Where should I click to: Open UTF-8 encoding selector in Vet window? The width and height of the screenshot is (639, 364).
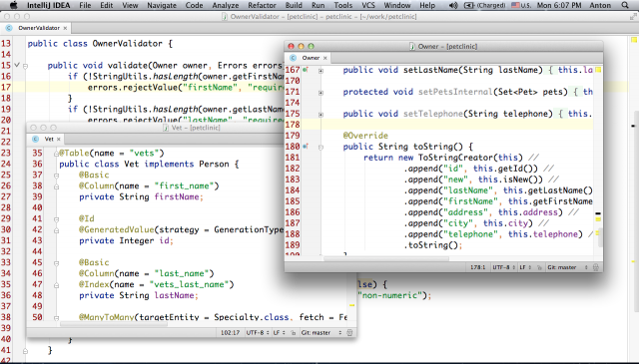pos(258,333)
